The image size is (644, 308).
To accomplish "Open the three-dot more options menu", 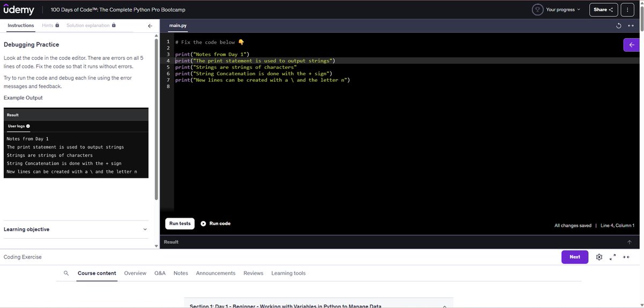I will [x=627, y=10].
